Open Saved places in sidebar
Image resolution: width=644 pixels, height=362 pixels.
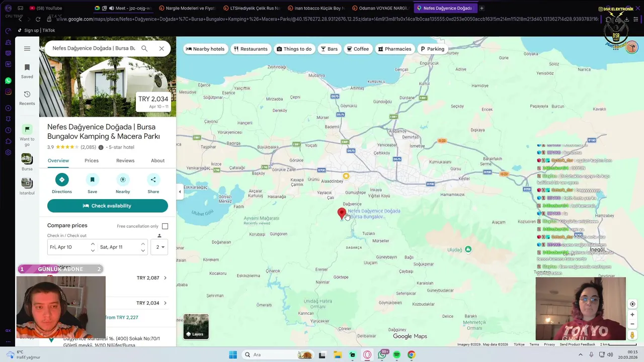[27, 71]
